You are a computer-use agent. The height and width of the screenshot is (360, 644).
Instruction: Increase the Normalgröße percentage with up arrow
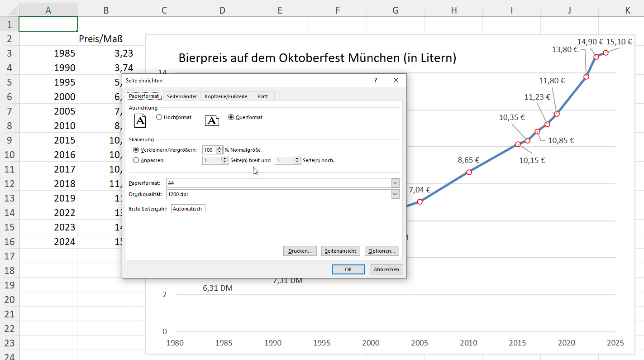[x=219, y=148]
